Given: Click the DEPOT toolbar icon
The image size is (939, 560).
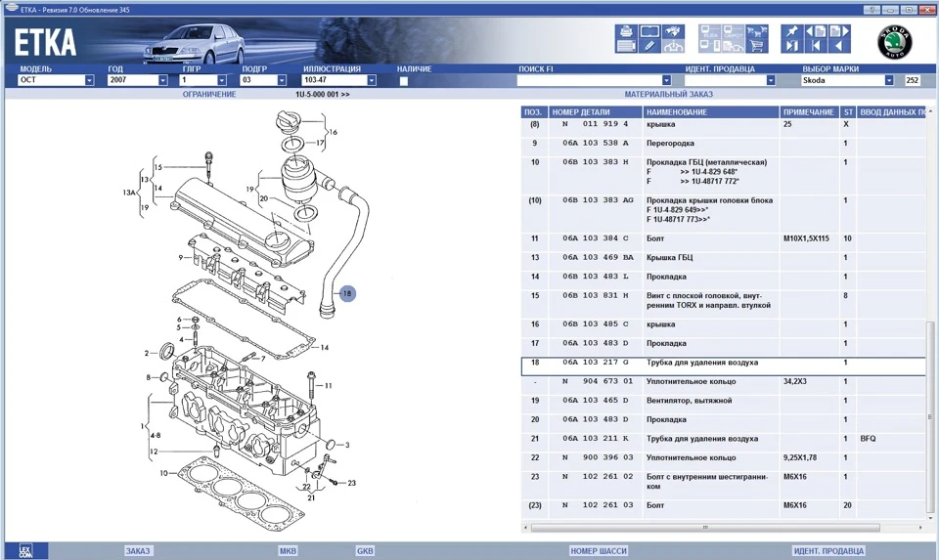Looking at the screenshot, I should tap(734, 31).
